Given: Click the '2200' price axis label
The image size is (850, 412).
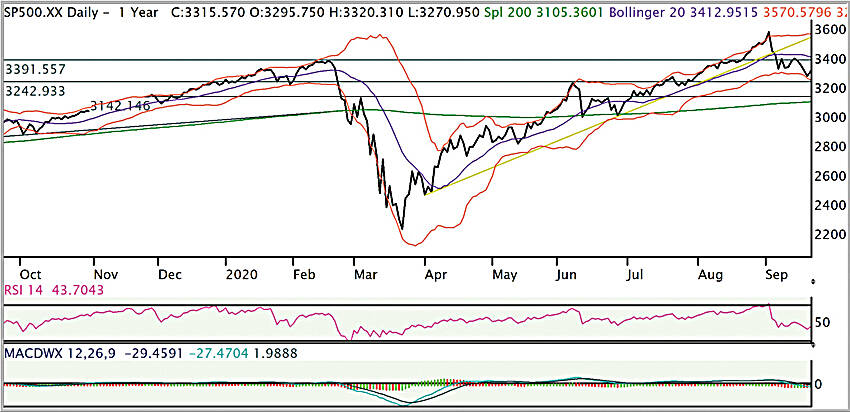Looking at the screenshot, I should 832,235.
